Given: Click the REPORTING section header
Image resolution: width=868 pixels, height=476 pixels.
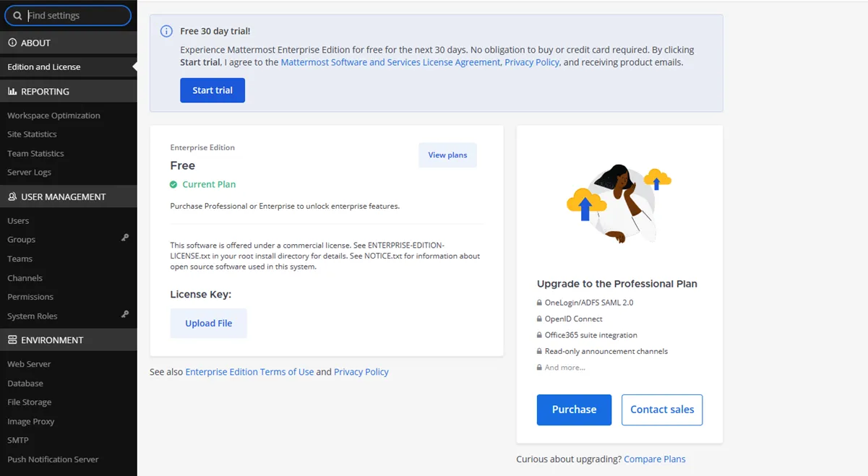Looking at the screenshot, I should coord(69,92).
